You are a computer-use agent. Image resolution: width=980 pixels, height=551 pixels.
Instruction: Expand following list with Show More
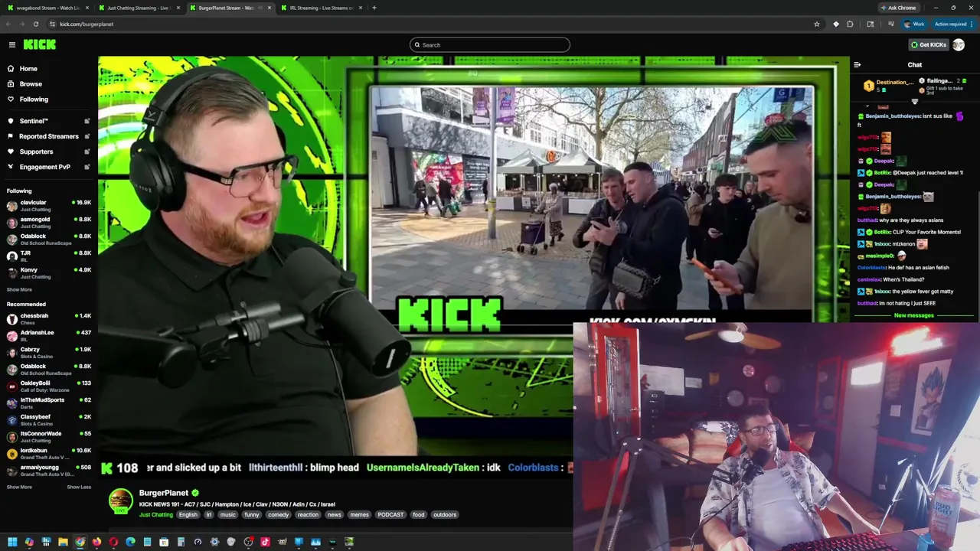19,290
